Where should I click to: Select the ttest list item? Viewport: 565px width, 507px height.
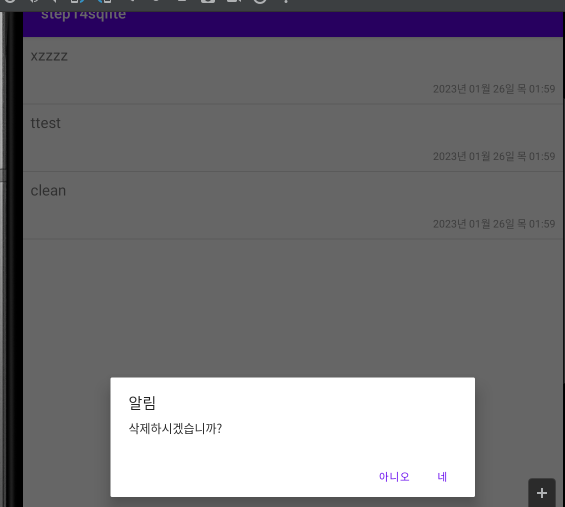click(293, 138)
